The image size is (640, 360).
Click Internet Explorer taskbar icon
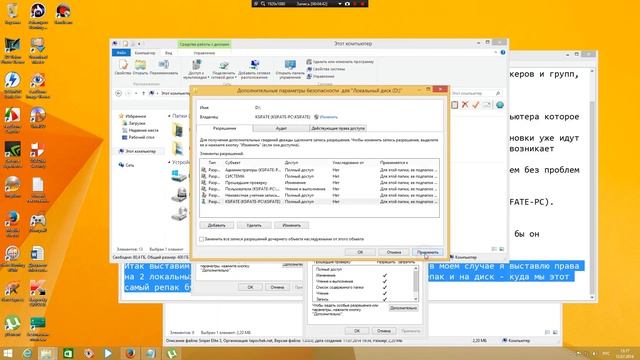(27, 353)
